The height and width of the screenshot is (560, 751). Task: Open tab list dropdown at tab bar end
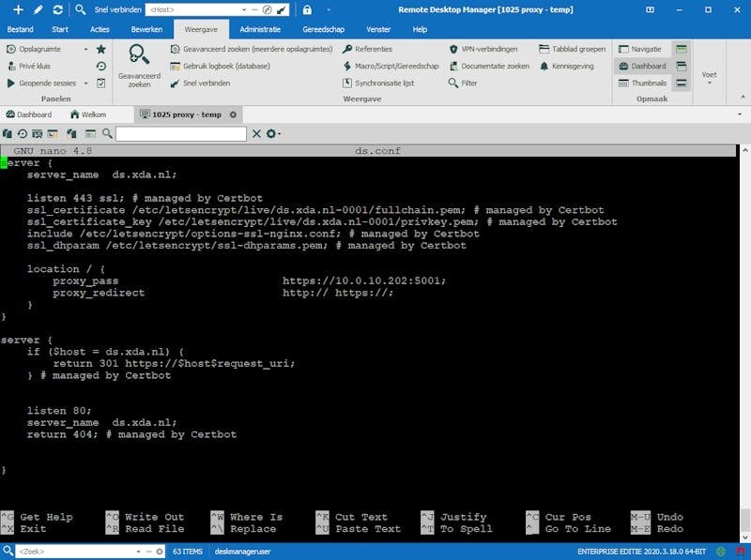coord(740,114)
